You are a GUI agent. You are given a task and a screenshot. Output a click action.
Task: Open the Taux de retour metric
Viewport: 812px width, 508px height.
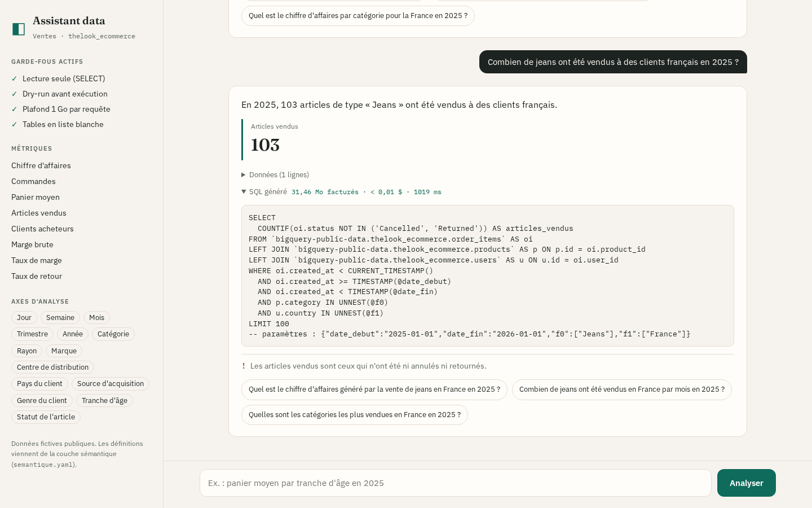[x=37, y=277]
